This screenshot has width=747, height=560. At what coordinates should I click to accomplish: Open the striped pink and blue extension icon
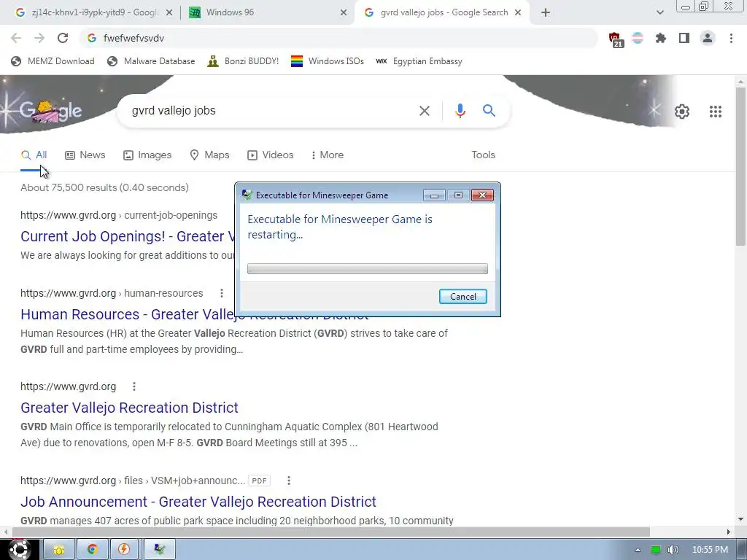pos(638,38)
